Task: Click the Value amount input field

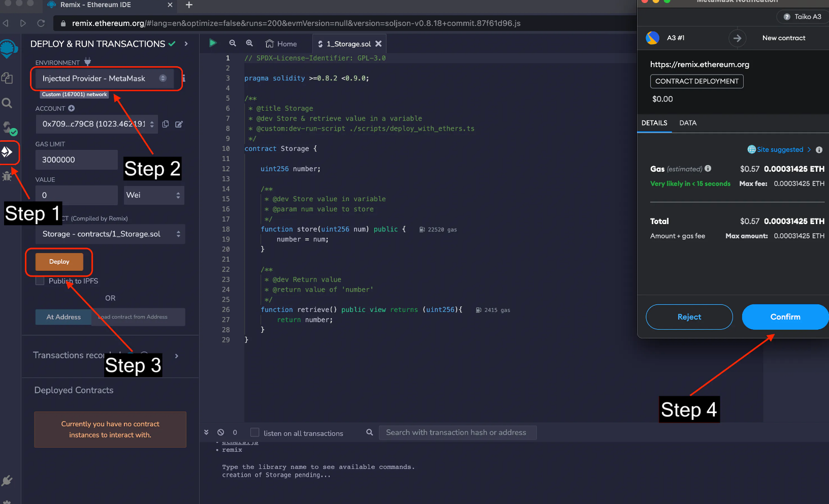Action: tap(76, 195)
